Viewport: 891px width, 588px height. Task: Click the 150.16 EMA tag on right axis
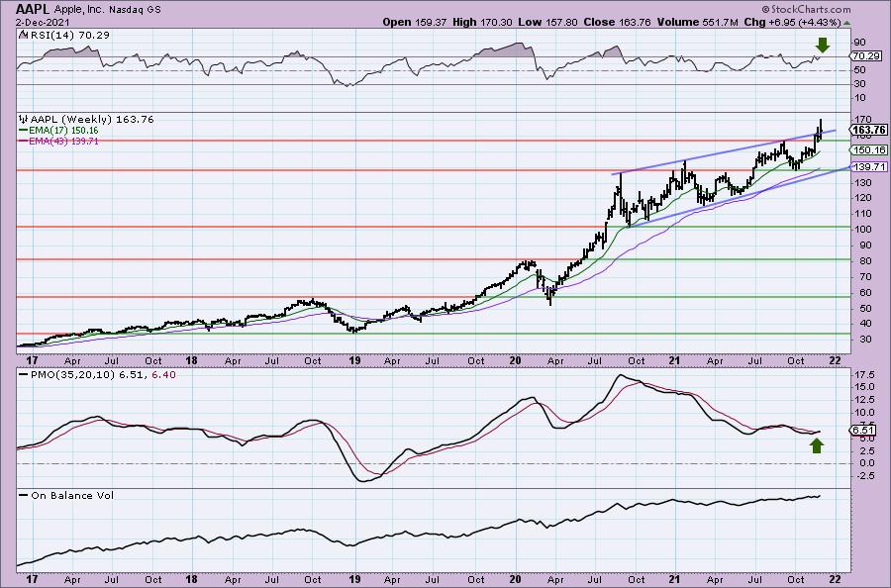point(867,150)
